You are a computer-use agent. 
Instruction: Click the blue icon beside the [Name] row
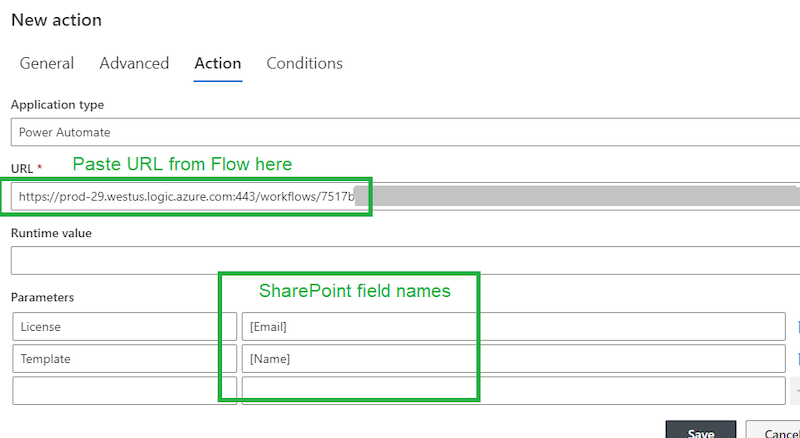pos(796,359)
